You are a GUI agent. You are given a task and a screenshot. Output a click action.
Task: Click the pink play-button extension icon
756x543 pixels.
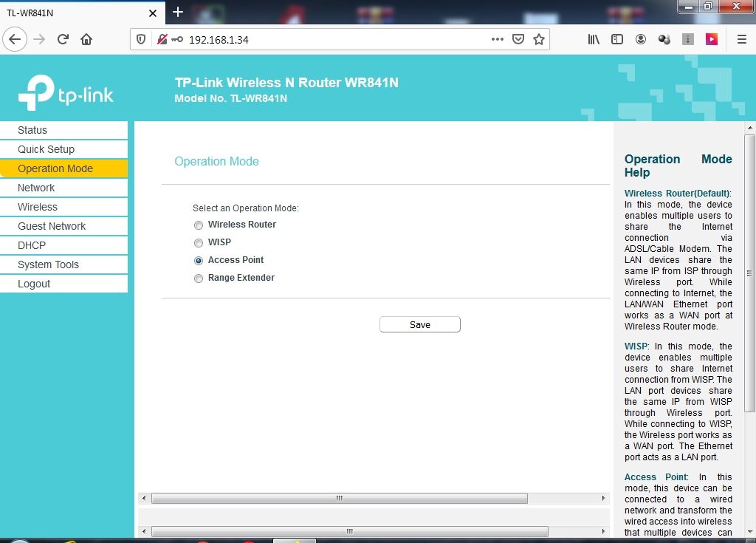click(x=711, y=39)
